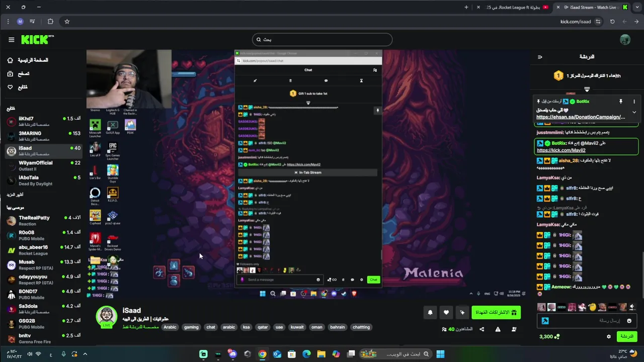Click the kuwait tag
The image size is (644, 362).
click(297, 327)
